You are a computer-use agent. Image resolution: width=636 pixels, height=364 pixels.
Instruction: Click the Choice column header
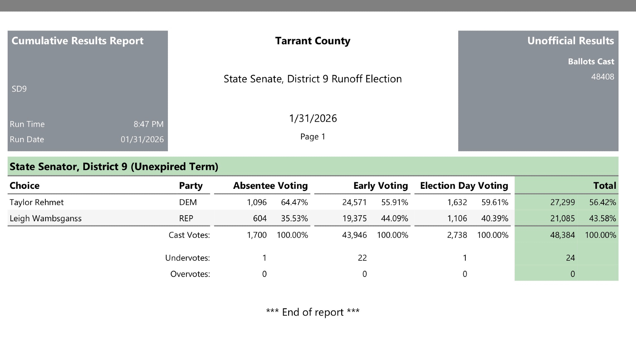point(24,186)
